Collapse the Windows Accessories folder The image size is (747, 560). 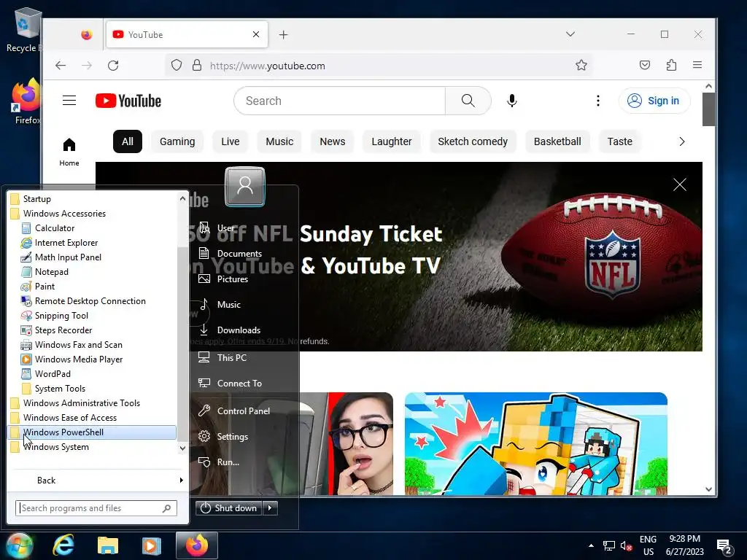(58, 214)
